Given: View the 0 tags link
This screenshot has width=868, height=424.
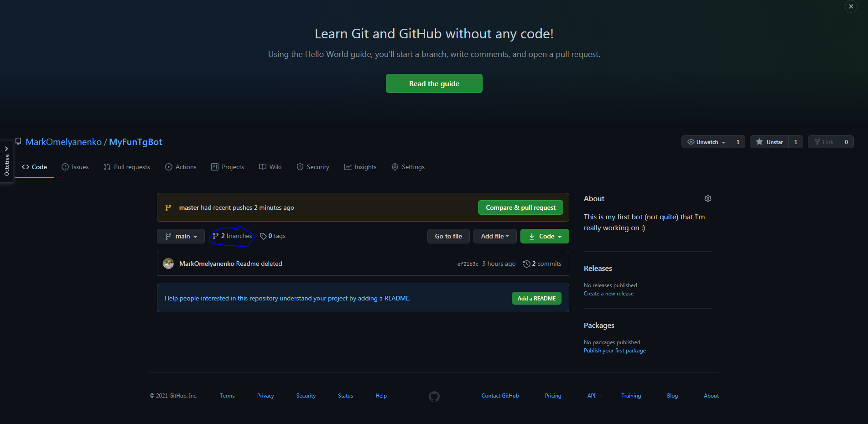Looking at the screenshot, I should [x=273, y=236].
